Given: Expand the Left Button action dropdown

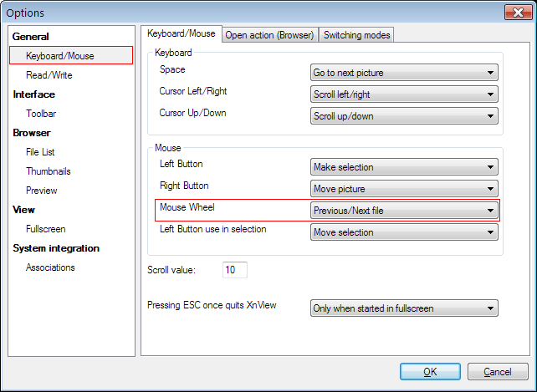Looking at the screenshot, I should (x=404, y=167).
